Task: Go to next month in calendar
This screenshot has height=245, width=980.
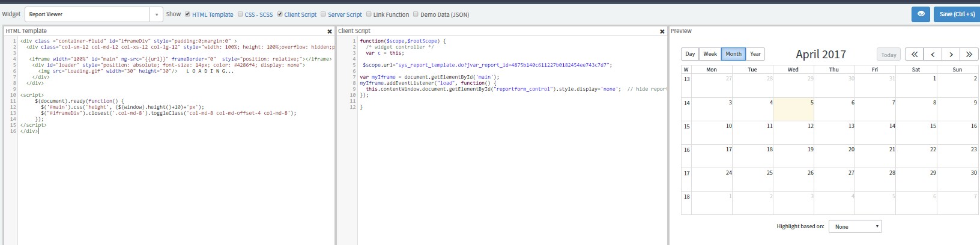Action: click(951, 54)
